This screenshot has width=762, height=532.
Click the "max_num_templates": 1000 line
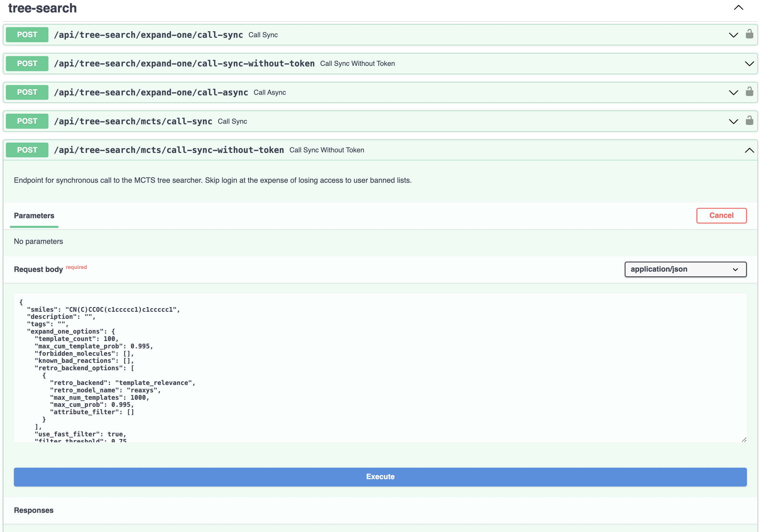(100, 398)
